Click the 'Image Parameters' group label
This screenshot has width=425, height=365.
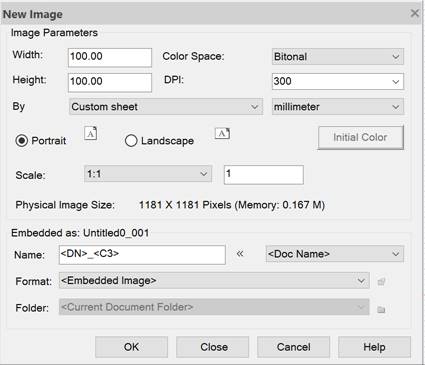point(54,33)
